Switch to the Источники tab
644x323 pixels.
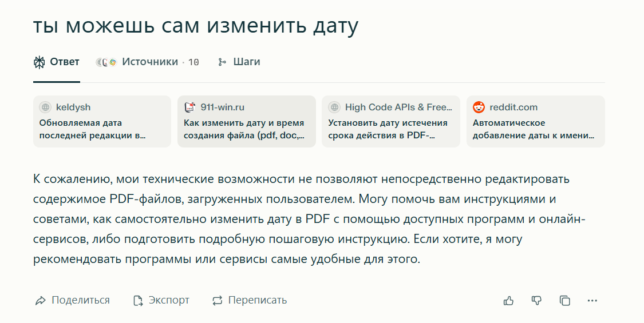(x=150, y=62)
